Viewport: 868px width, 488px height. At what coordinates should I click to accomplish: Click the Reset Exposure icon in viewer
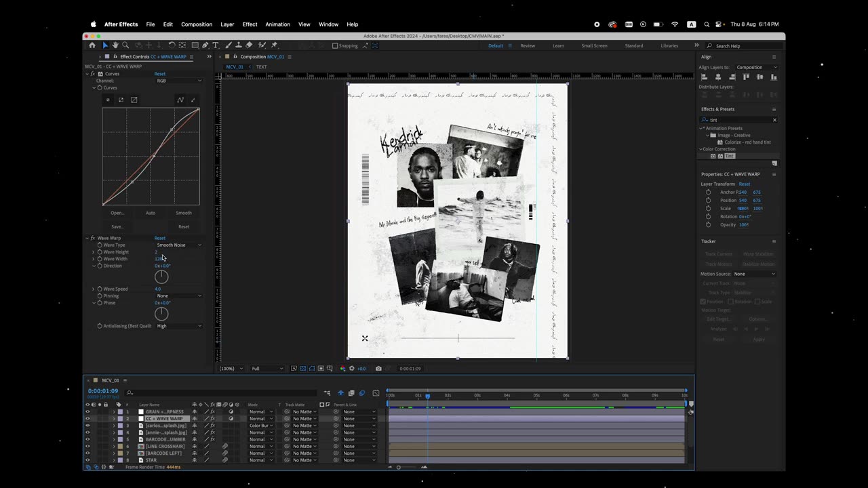(351, 369)
